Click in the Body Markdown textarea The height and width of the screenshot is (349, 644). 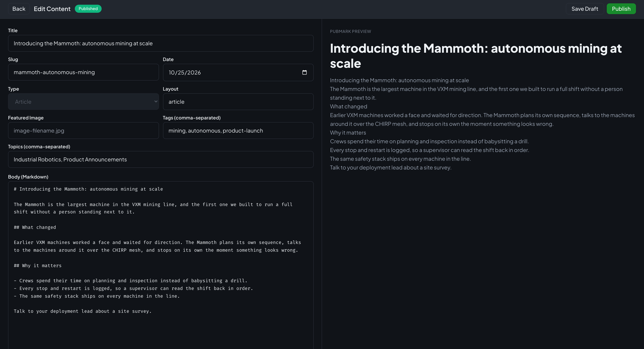pos(161,265)
